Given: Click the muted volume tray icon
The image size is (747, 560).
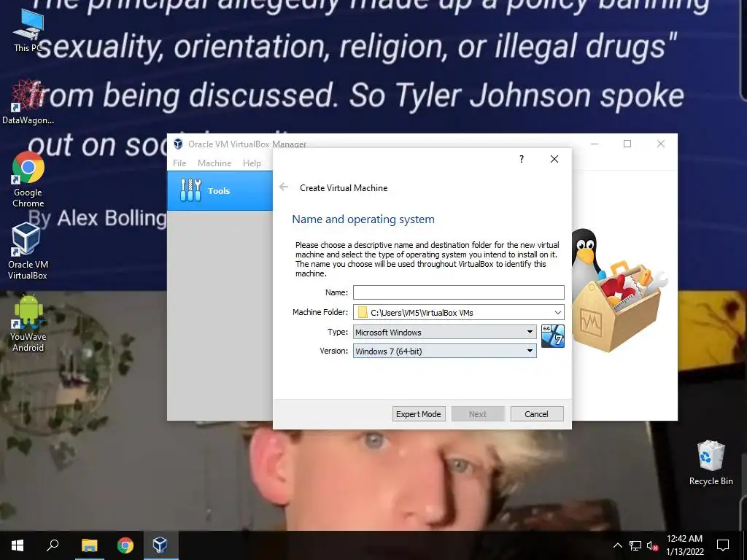Looking at the screenshot, I should tap(652, 545).
